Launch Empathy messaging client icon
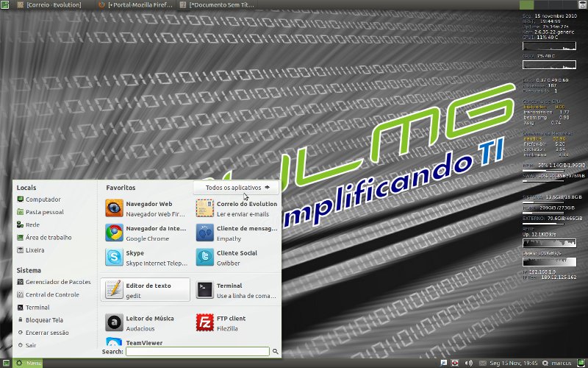This screenshot has width=588, height=368. (x=205, y=233)
